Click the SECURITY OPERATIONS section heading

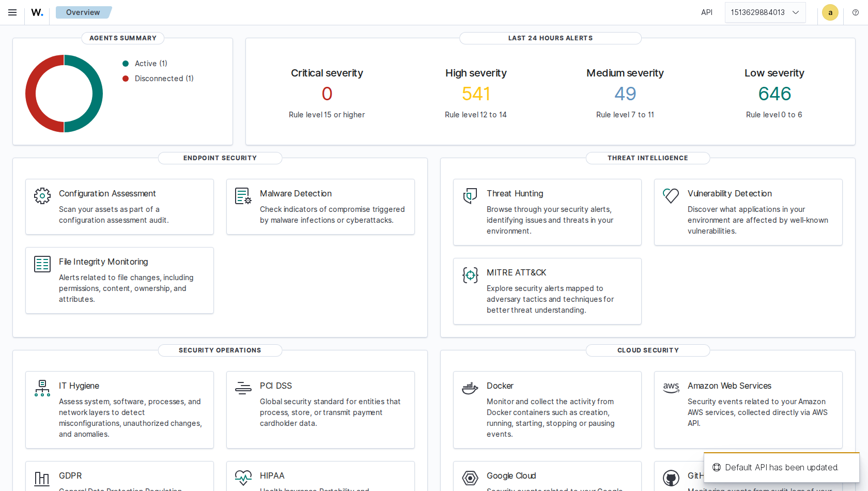220,350
